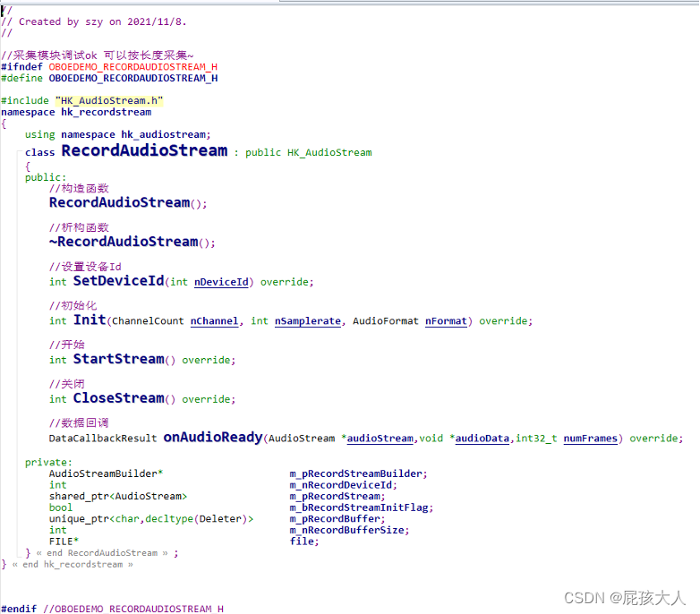
Task: Click the method name "CloseStream"
Action: coord(119,398)
